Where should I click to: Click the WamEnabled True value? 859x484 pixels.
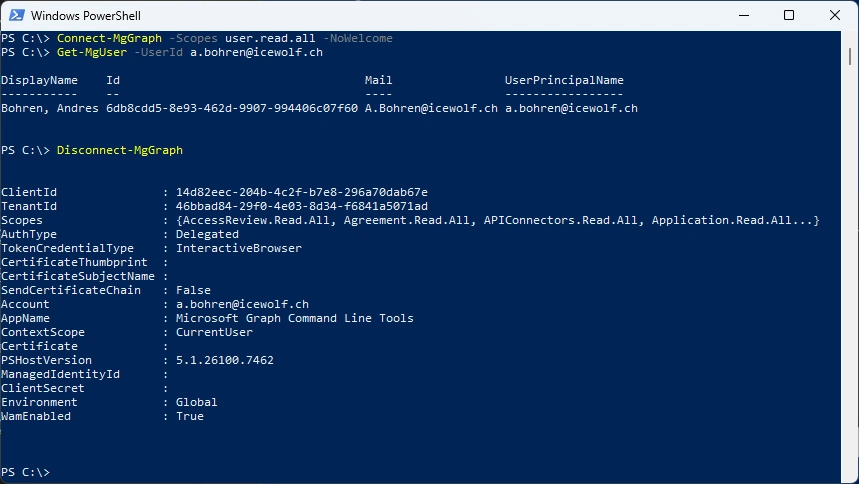coord(190,416)
